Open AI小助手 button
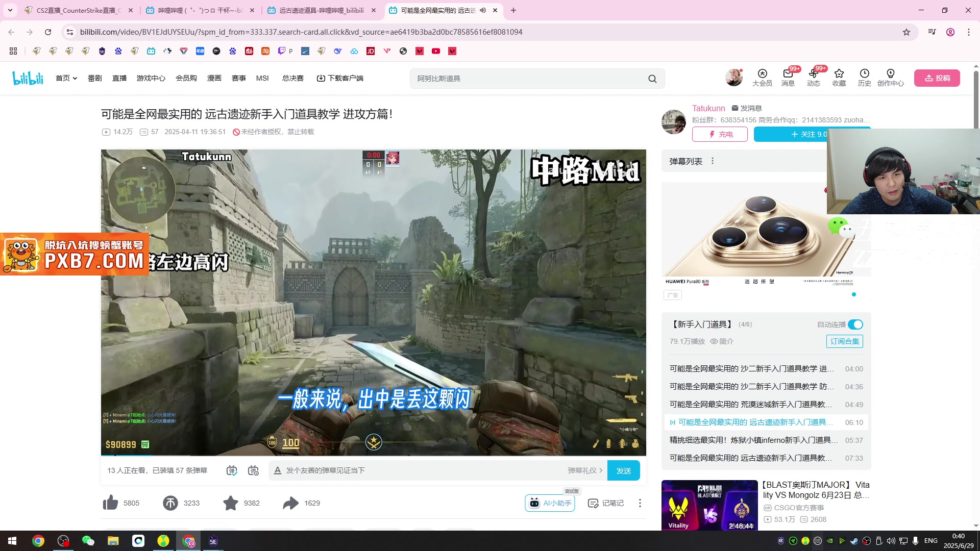This screenshot has height=551, width=980. coord(550,503)
